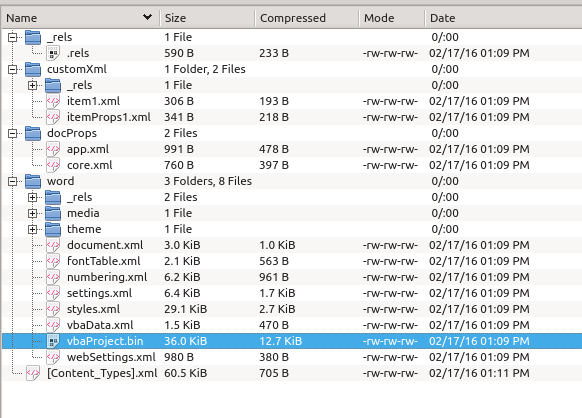Select the [Content_Types].xml file icon
Screen dimensions: 582x418
click(33, 373)
